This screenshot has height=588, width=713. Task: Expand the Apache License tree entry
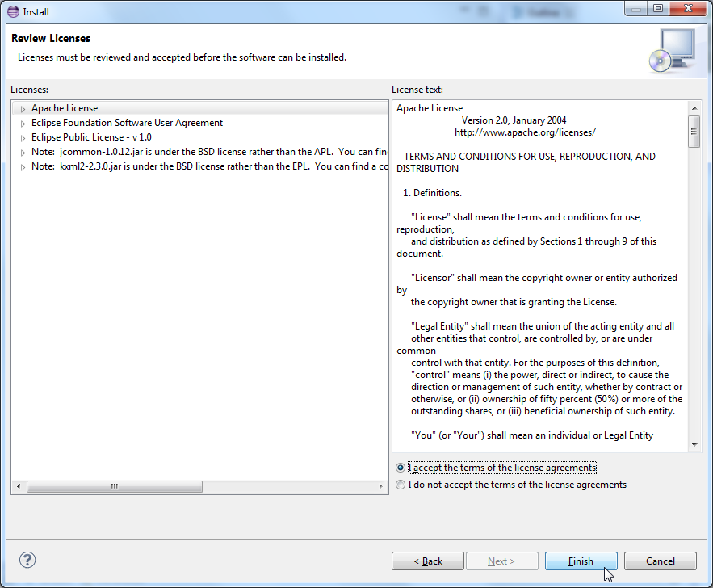[x=23, y=109]
